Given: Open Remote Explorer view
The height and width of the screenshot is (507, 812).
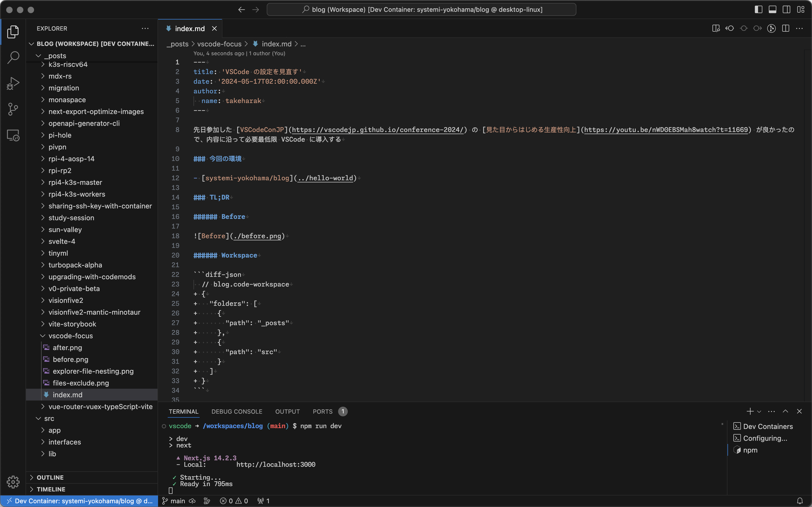Looking at the screenshot, I should (13, 135).
